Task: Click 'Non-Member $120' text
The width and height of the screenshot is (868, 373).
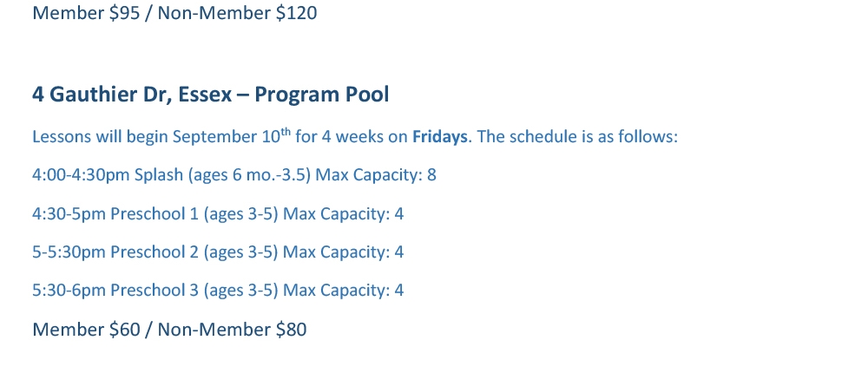Action: click(x=238, y=13)
